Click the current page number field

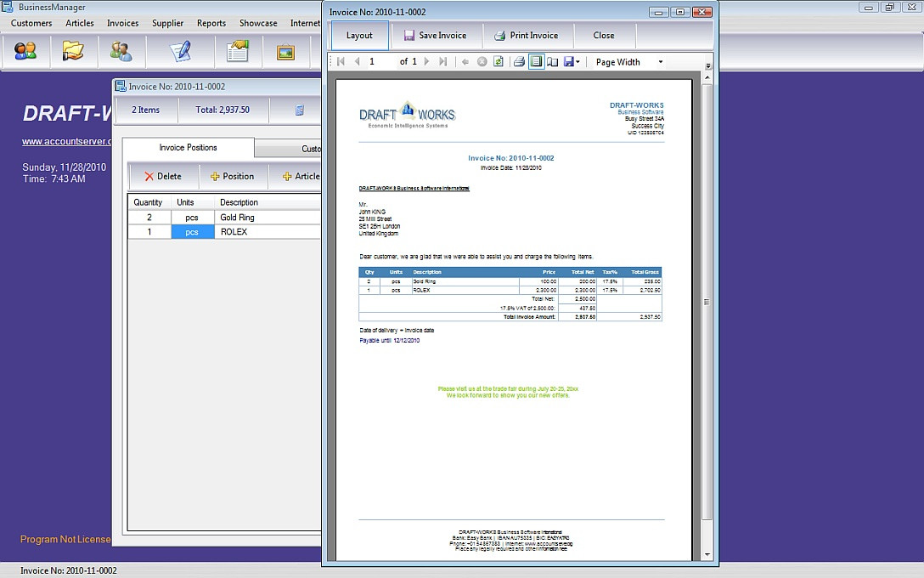pos(380,61)
